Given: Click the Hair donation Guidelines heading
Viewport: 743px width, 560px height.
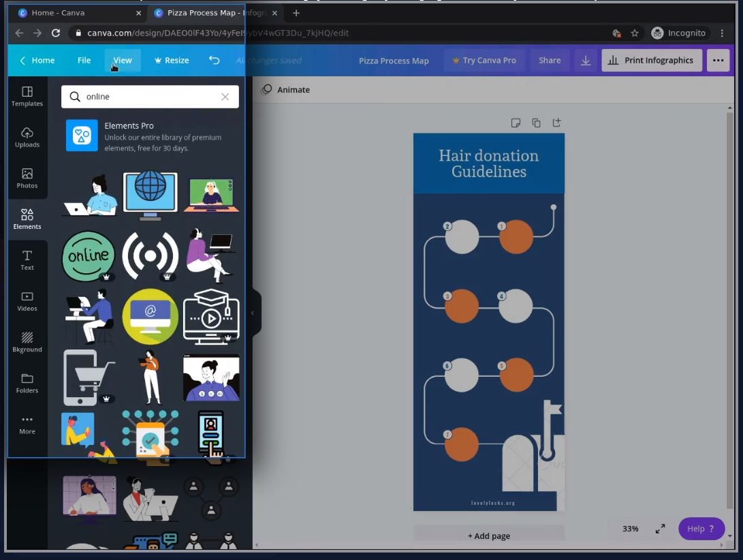Looking at the screenshot, I should [488, 164].
